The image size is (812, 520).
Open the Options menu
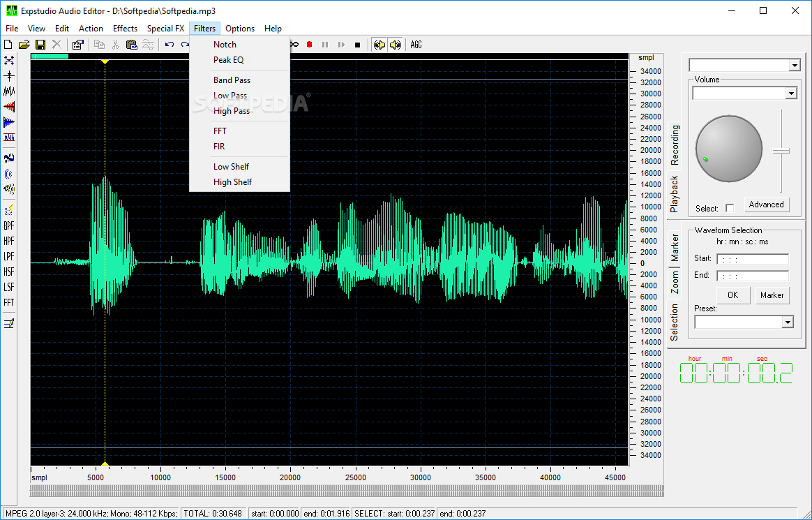pyautogui.click(x=240, y=29)
